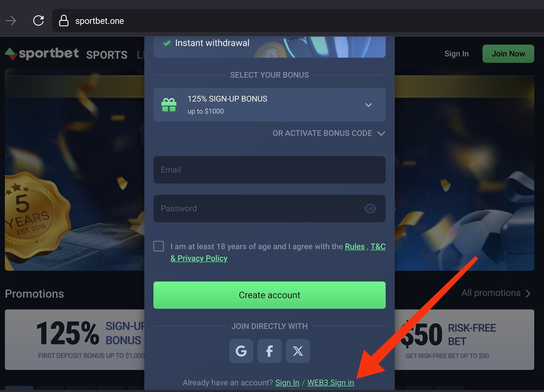Join with the Facebook icon
Viewport: 544px width, 392px height.
pos(269,351)
